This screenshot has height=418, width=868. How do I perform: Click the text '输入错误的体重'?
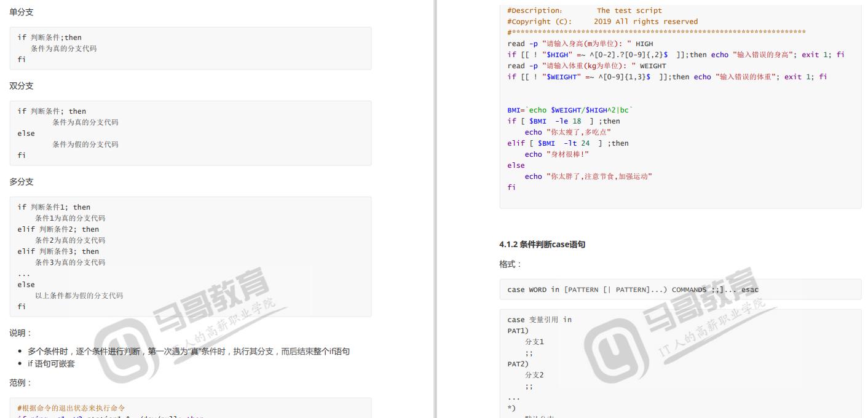[745, 77]
